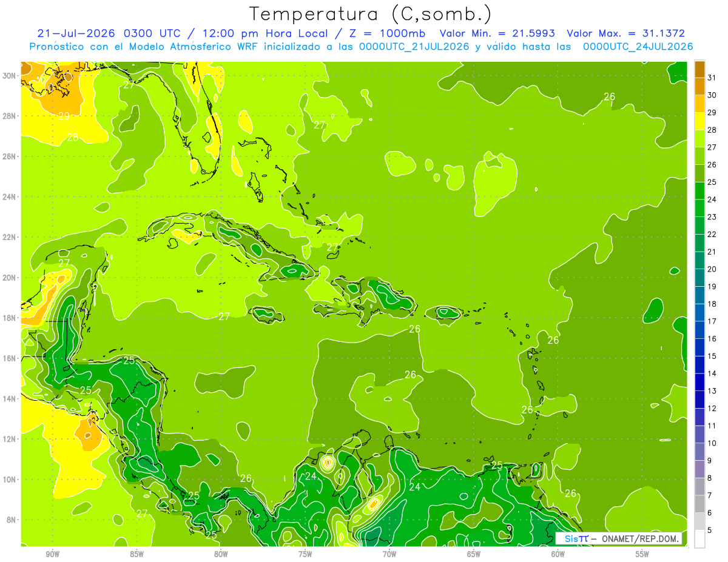
Task: Click the number 5 on the color scale
Action: 710,530
